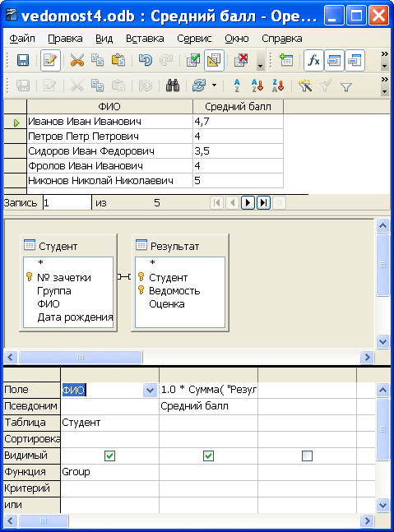This screenshot has width=394, height=532.
Task: Copy icon in the top toolbar
Action: pos(97,60)
